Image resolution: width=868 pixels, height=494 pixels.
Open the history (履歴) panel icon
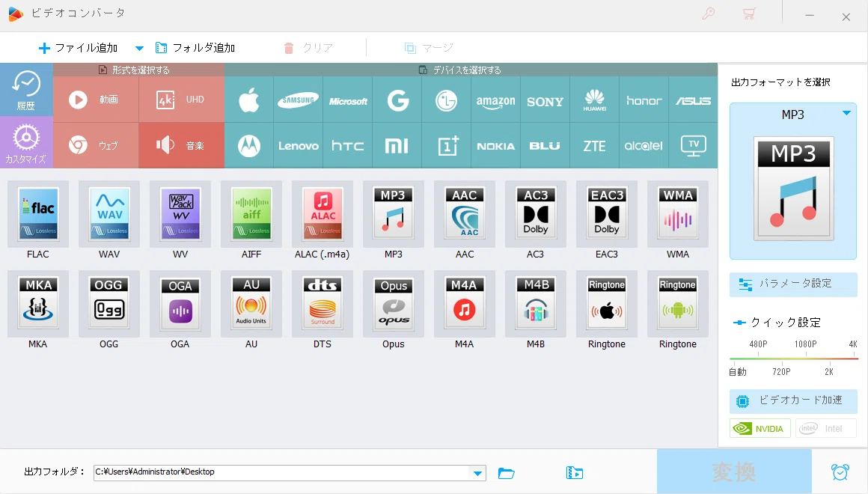tap(26, 90)
